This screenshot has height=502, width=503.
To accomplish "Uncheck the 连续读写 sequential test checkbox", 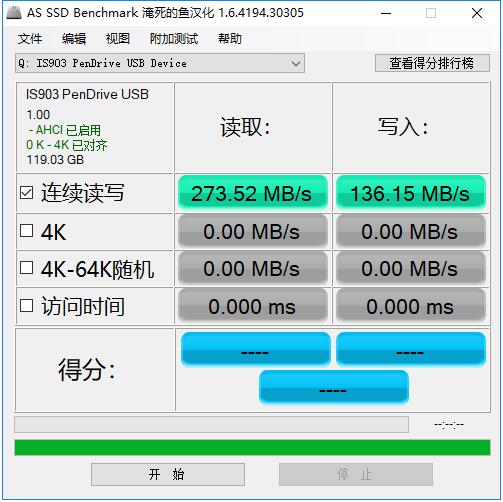I will (x=26, y=193).
